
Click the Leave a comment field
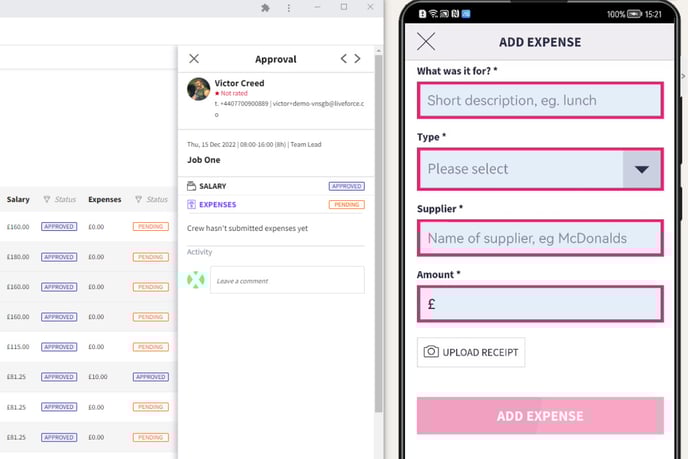[287, 280]
